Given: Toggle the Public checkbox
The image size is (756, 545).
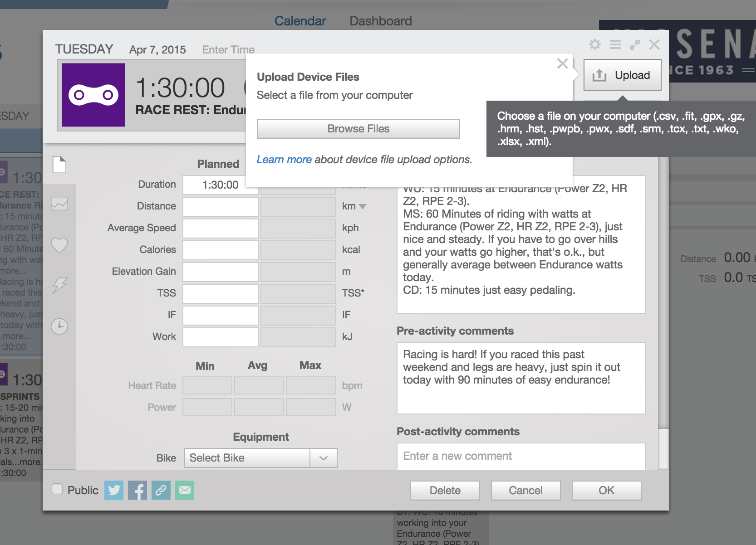Looking at the screenshot, I should coord(57,489).
